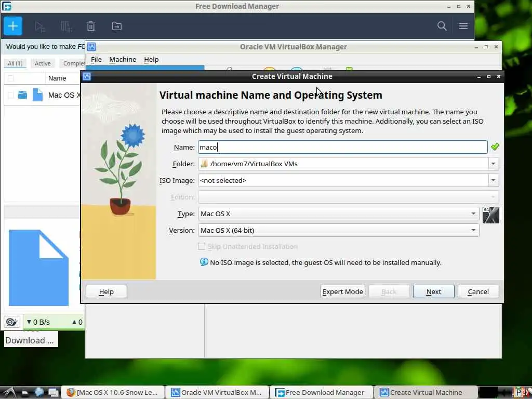
Task: Click the move-to-folder icon in FDM toolbar
Action: coord(117,26)
